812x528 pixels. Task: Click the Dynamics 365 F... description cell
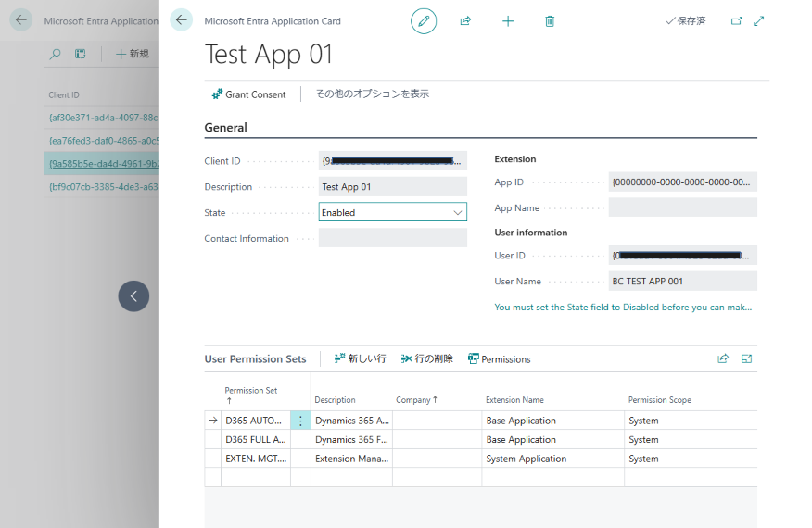coord(351,439)
